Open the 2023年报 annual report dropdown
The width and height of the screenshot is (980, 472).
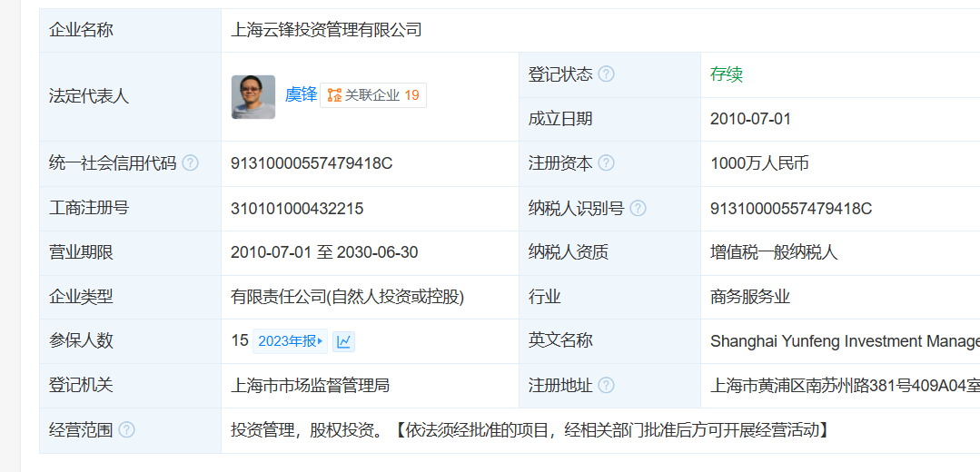point(290,341)
